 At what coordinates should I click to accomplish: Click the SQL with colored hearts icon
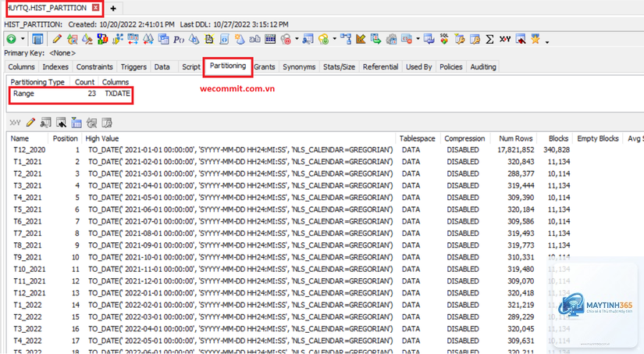(x=444, y=39)
